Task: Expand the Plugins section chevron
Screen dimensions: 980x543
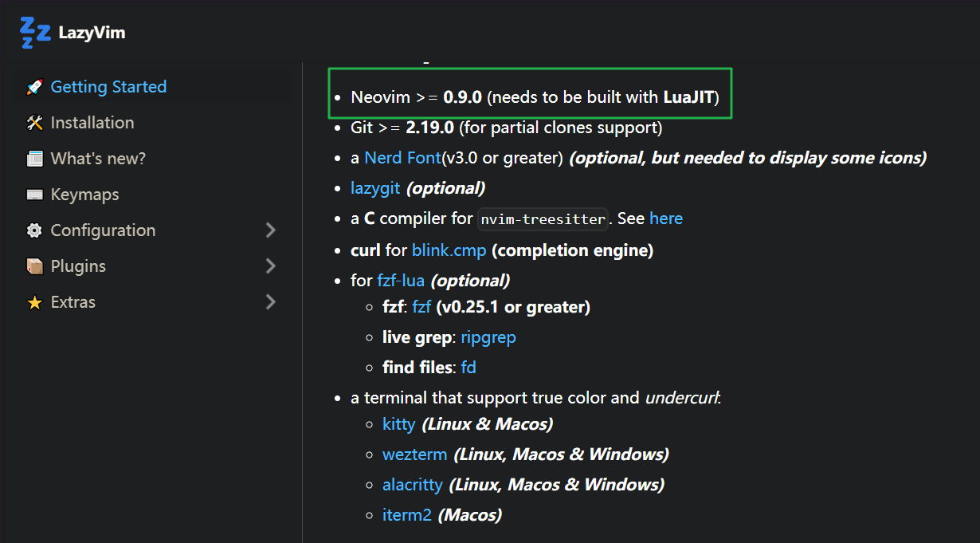Action: (271, 266)
